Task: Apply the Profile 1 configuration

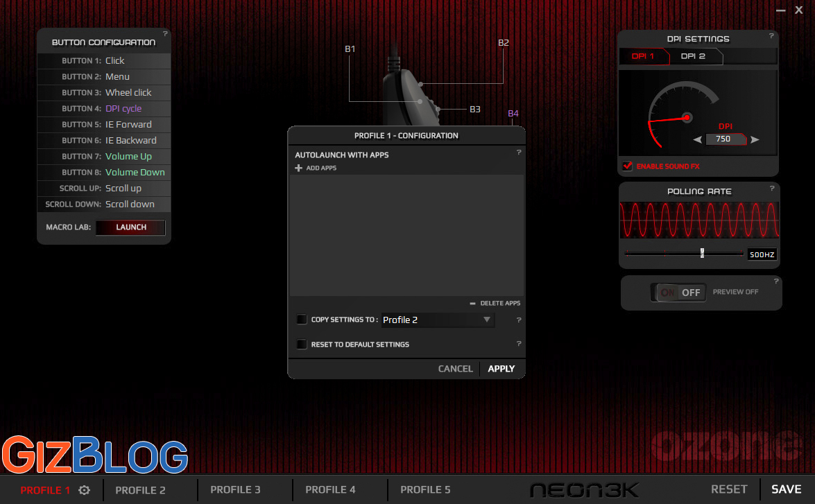Action: (501, 369)
